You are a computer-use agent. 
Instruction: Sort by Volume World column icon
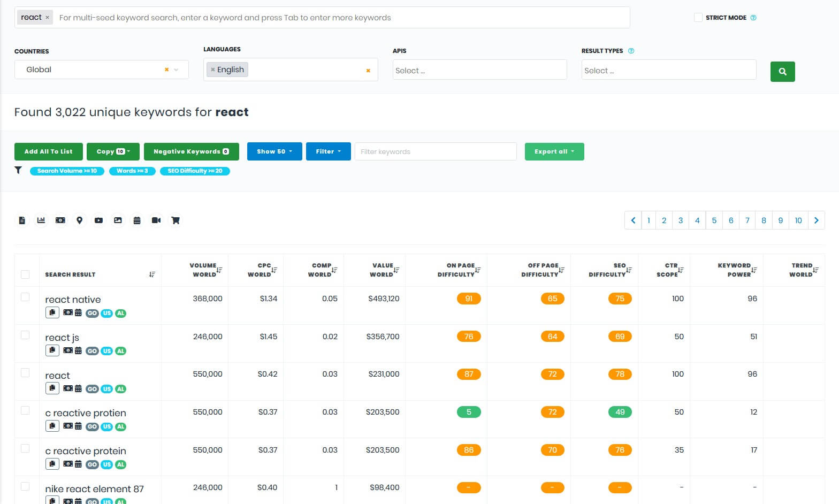(x=219, y=270)
